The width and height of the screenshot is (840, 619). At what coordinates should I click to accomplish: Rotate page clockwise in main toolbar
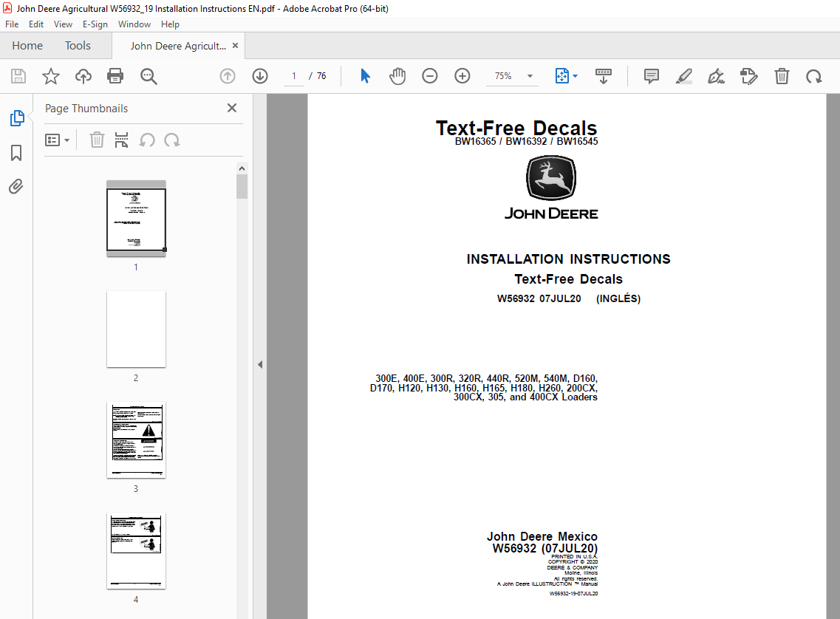tap(813, 76)
